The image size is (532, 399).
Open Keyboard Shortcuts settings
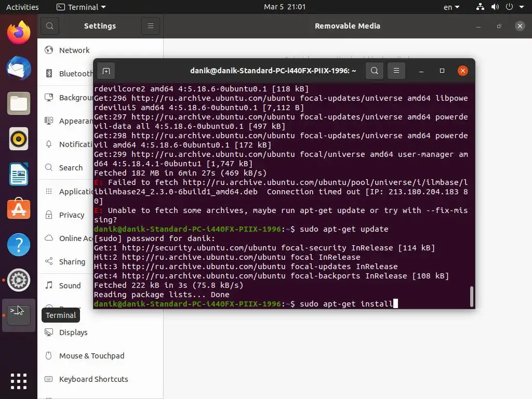(100, 379)
